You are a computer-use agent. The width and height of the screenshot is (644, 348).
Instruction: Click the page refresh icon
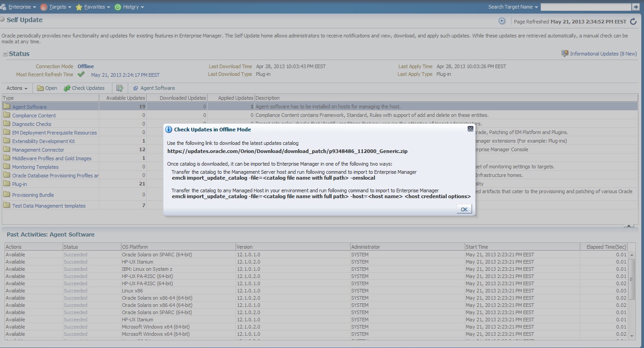(633, 22)
